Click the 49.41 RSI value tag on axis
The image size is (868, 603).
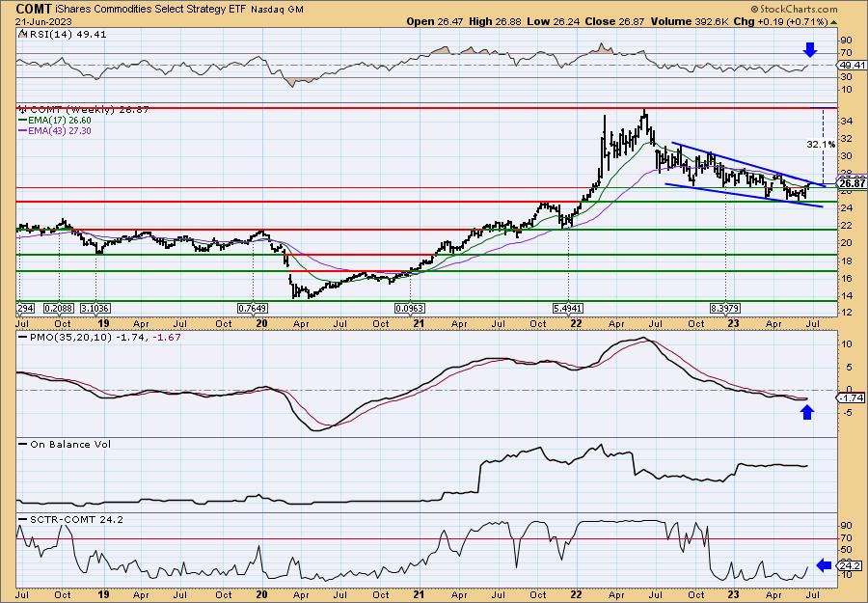[851, 66]
